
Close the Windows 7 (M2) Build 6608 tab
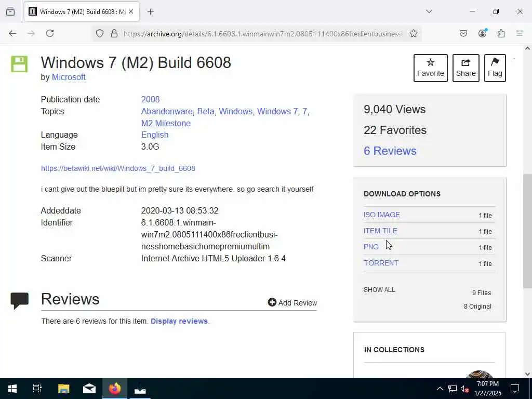[x=131, y=12]
